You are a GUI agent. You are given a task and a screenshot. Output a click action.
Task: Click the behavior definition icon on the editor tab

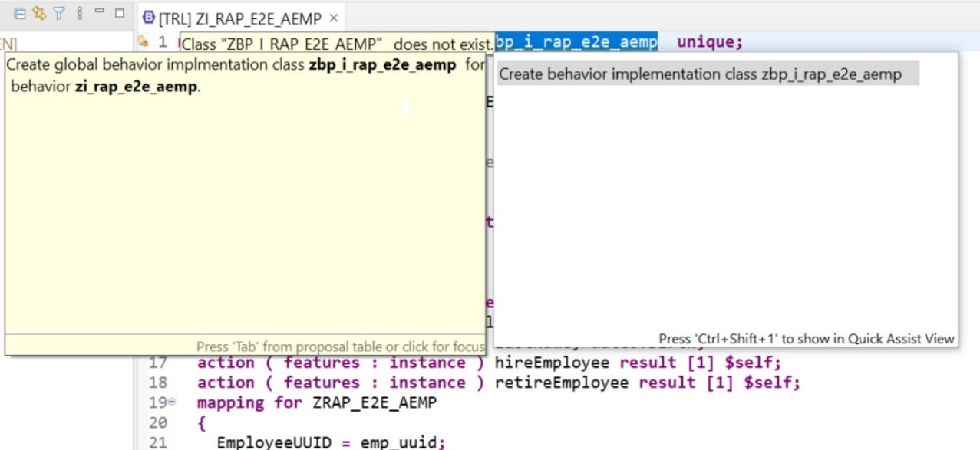click(x=149, y=17)
